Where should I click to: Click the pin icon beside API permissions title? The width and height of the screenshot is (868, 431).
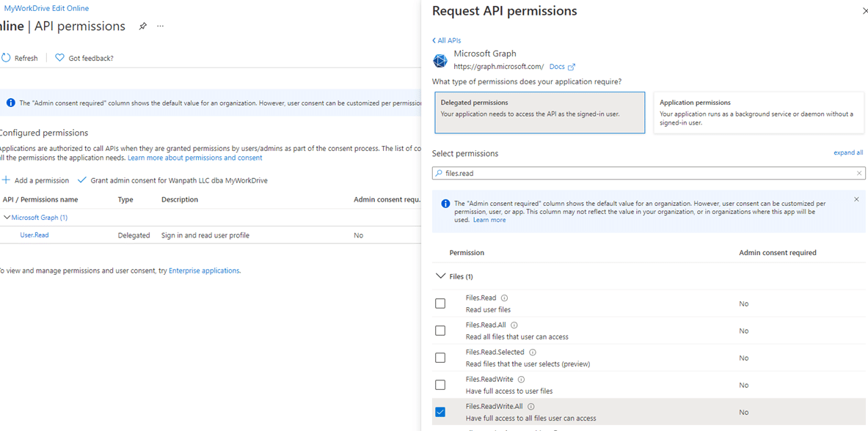pyautogui.click(x=143, y=26)
